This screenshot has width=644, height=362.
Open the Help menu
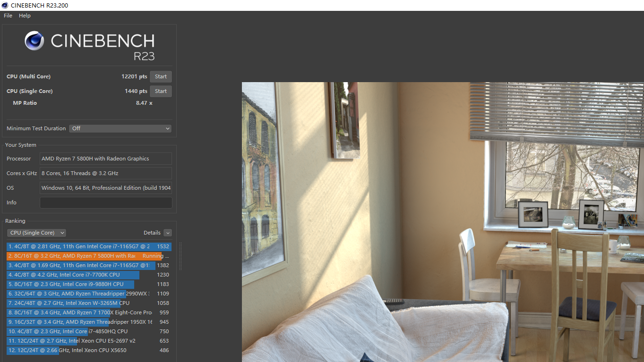[25, 16]
